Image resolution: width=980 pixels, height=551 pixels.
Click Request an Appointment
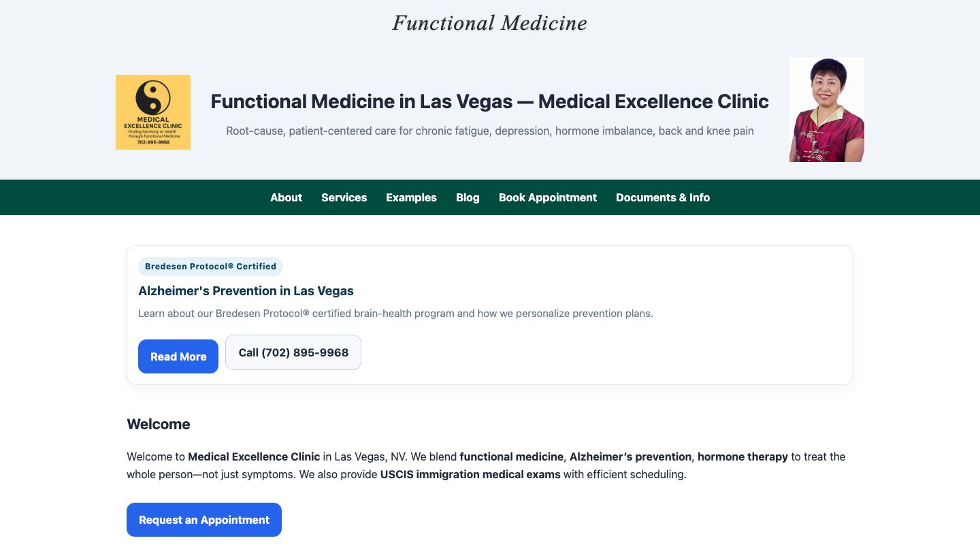click(x=203, y=520)
